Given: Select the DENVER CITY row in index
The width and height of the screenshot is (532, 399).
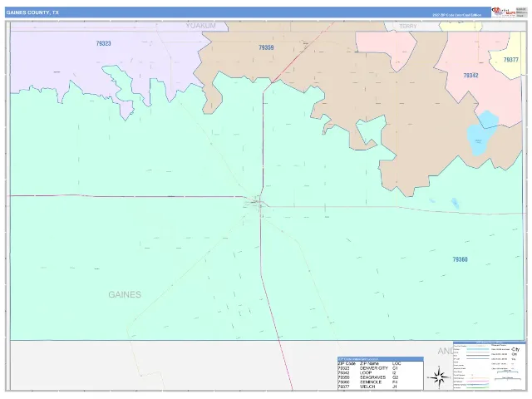Looking at the screenshot, I should [x=381, y=368].
